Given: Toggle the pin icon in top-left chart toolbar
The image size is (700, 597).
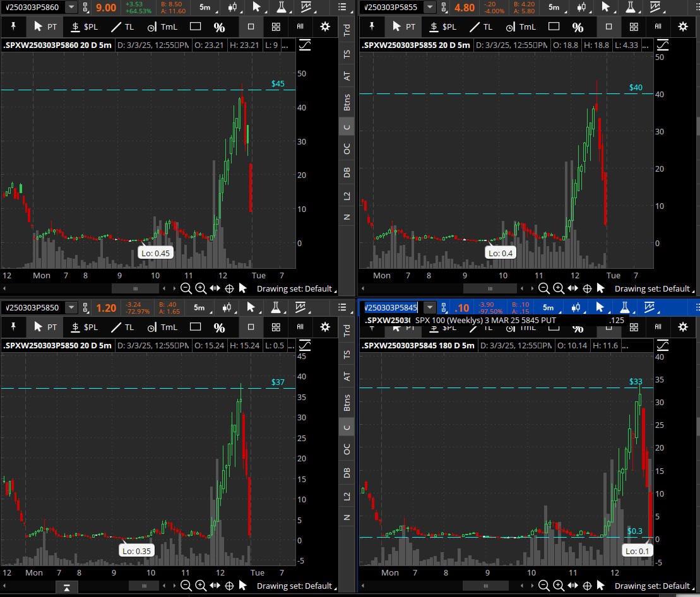Looking at the screenshot, I should coord(13,27).
